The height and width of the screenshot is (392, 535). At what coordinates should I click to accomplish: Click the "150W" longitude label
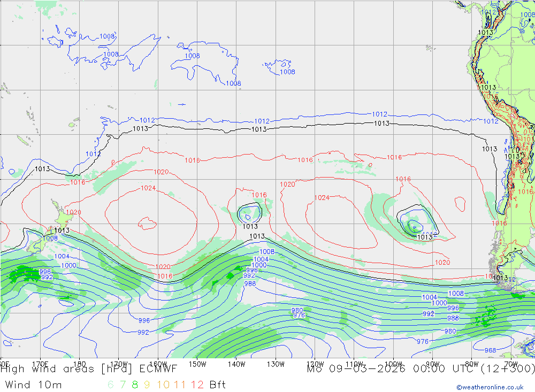pyautogui.click(x=197, y=364)
